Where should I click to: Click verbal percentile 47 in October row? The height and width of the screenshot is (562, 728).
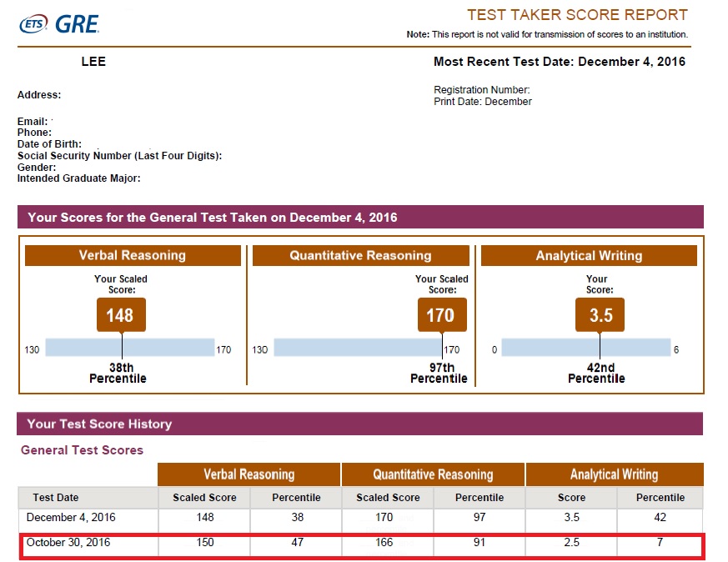pyautogui.click(x=298, y=542)
